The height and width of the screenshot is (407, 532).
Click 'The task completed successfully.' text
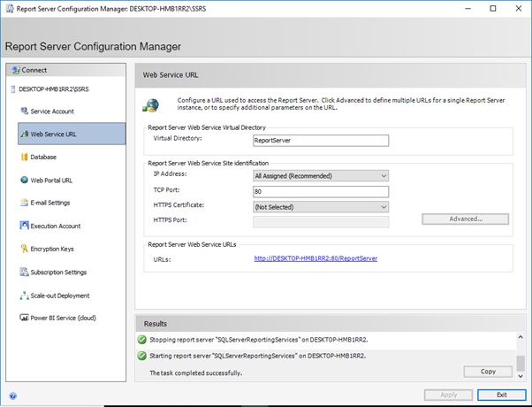[196, 373]
